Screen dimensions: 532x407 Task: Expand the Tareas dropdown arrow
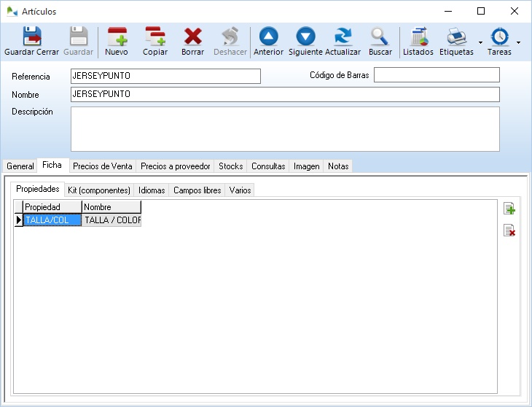point(518,43)
